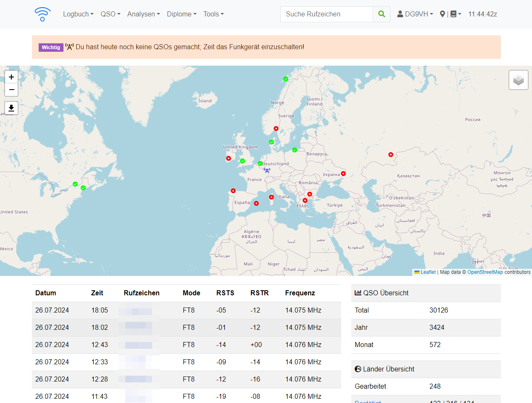Open the map layers control

(x=518, y=80)
